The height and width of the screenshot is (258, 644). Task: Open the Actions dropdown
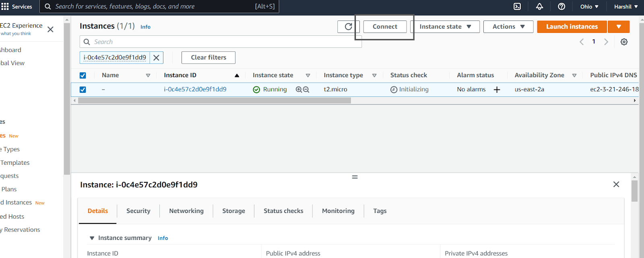pos(508,27)
